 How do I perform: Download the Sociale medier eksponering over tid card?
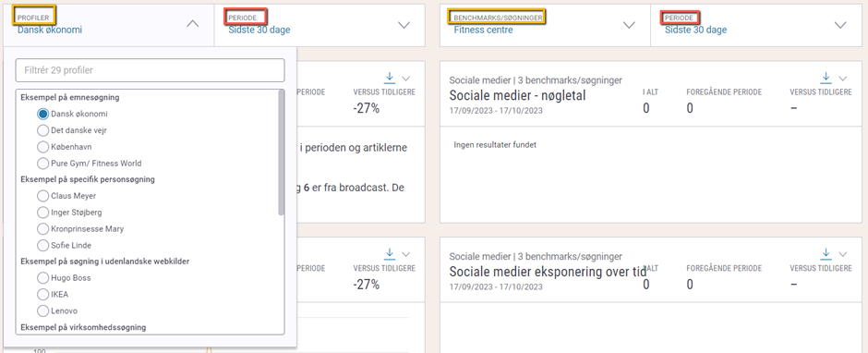click(826, 254)
